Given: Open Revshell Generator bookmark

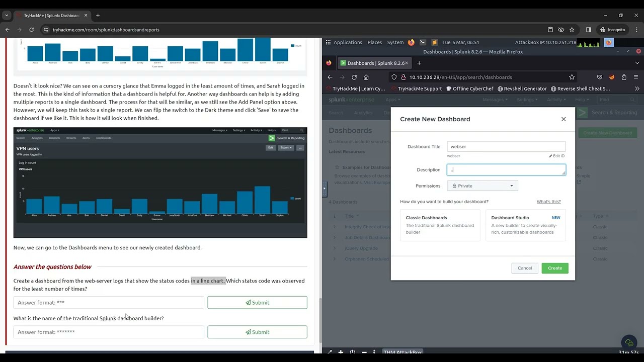Looking at the screenshot, I should click(522, 88).
